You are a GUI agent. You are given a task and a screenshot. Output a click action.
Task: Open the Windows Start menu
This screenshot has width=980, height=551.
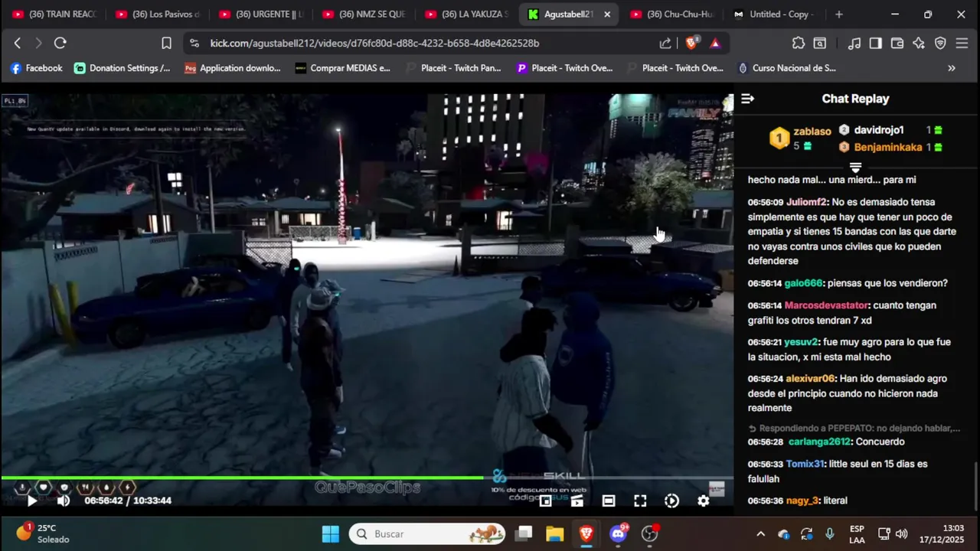point(331,534)
